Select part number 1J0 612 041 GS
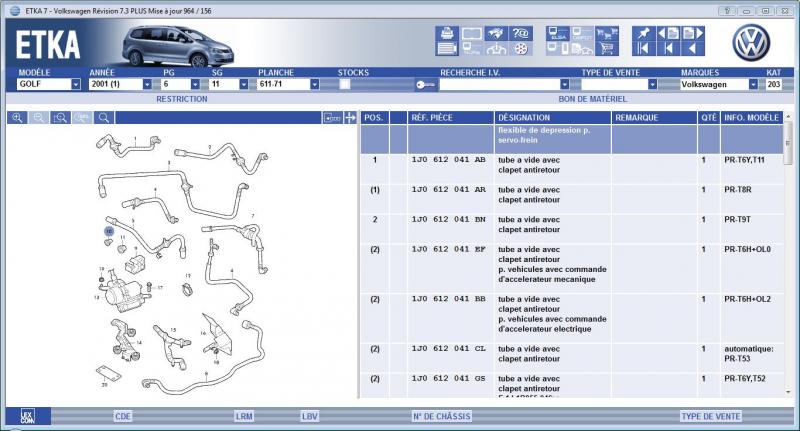The width and height of the screenshot is (800, 431). click(448, 378)
